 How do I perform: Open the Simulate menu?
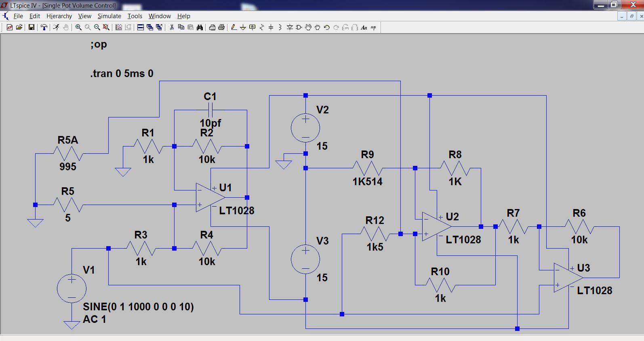click(x=109, y=16)
